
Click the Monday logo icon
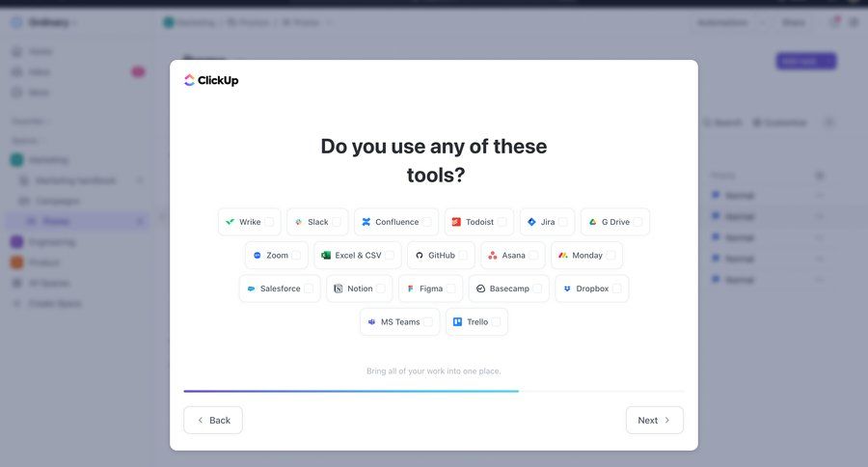tap(563, 256)
